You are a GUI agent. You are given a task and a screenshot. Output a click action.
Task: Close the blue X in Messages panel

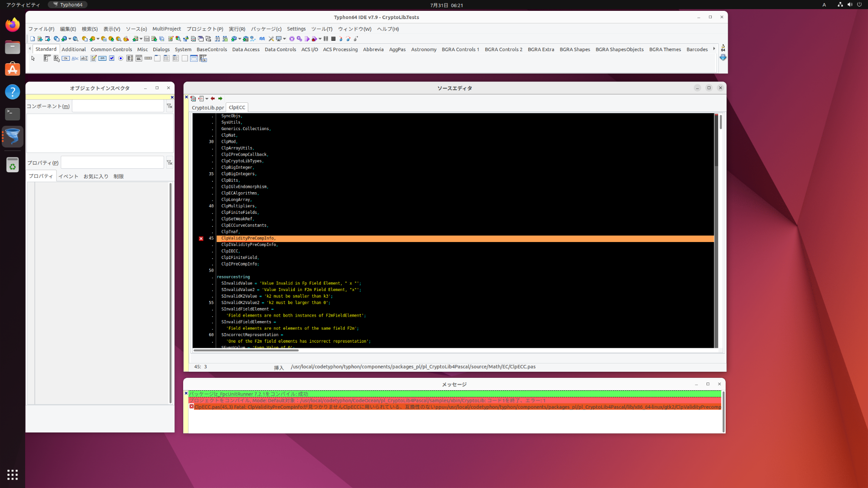(186, 393)
